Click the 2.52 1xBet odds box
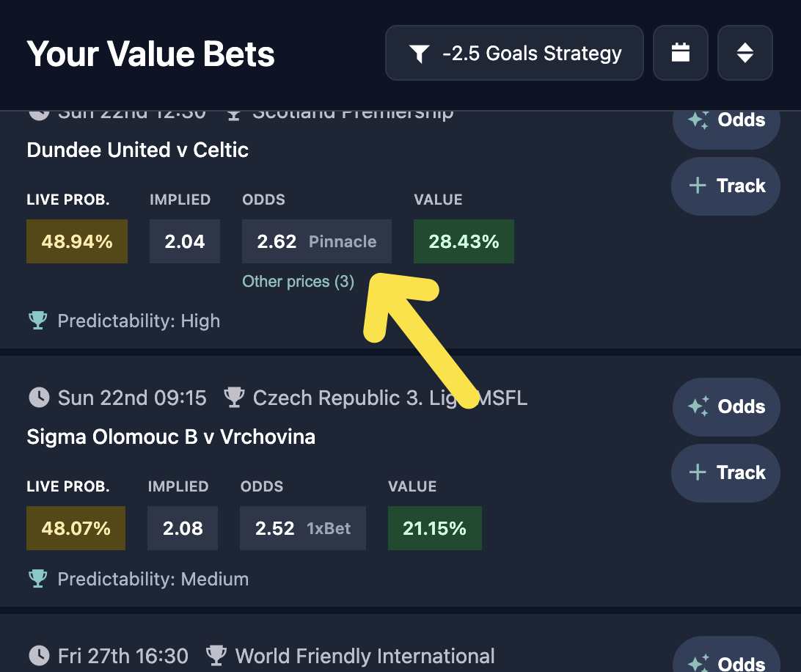The height and width of the screenshot is (672, 801). (x=302, y=528)
